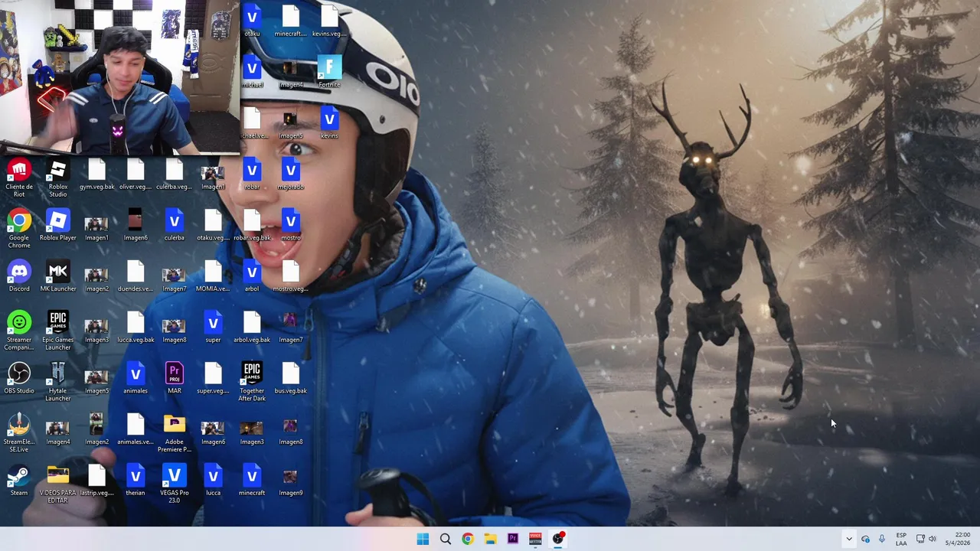Select bus.veg.bak backup file
980x551 pixels.
pyautogui.click(x=290, y=379)
